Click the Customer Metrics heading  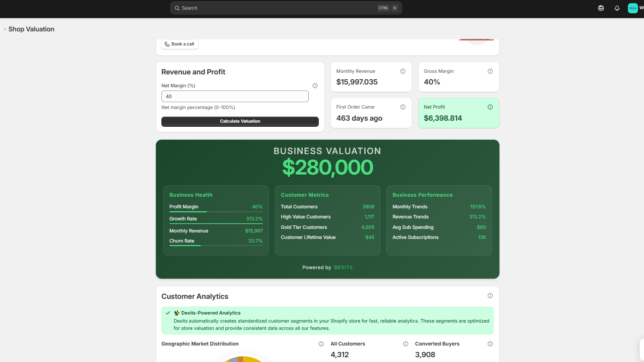[305, 195]
